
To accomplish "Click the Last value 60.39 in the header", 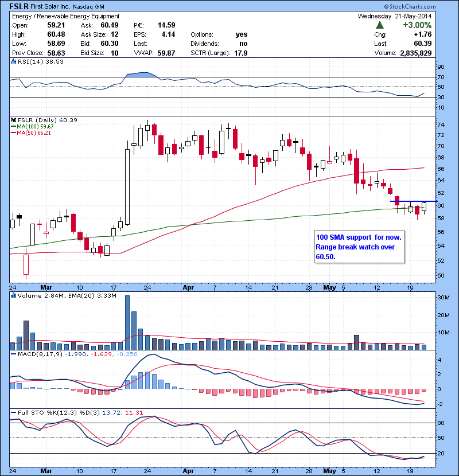I will [423, 44].
